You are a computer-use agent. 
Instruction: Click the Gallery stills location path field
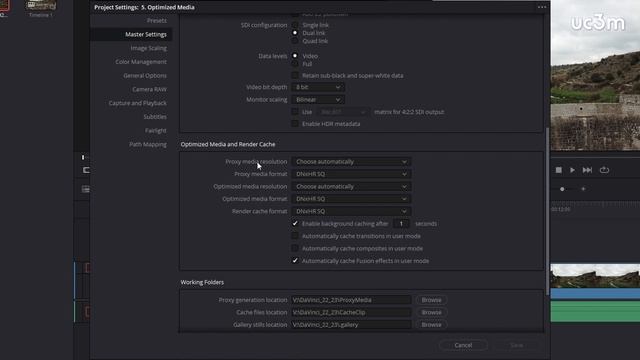tap(351, 325)
